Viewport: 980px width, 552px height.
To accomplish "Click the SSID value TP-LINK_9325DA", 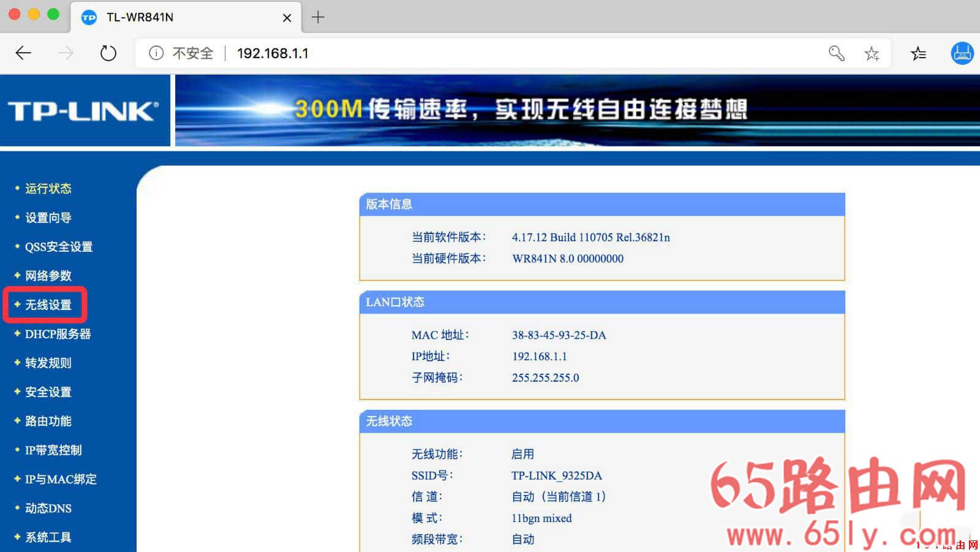I will [557, 475].
